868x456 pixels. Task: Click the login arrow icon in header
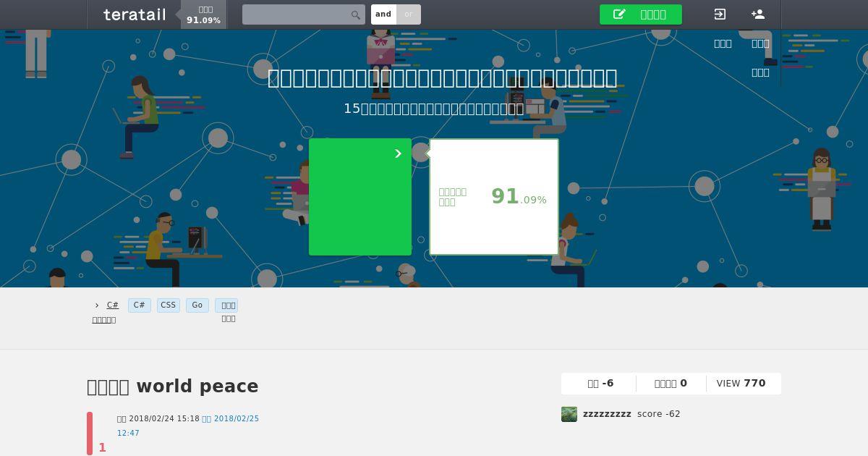(720, 14)
